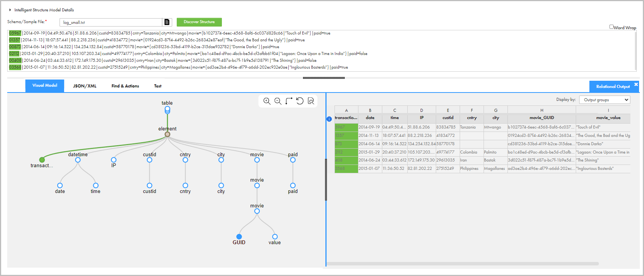Image resolution: width=644 pixels, height=276 pixels.
Task: Select the IP node
Action: click(114, 160)
